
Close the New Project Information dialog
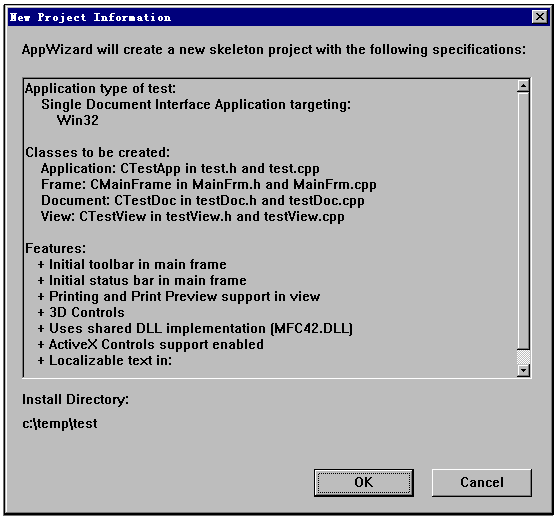pos(539,17)
